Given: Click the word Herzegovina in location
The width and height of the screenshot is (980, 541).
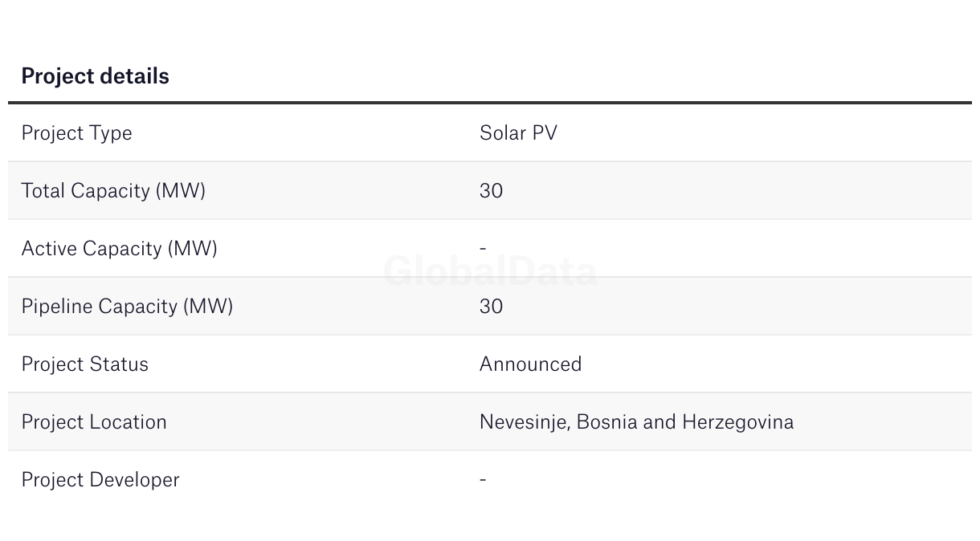Looking at the screenshot, I should [x=737, y=422].
